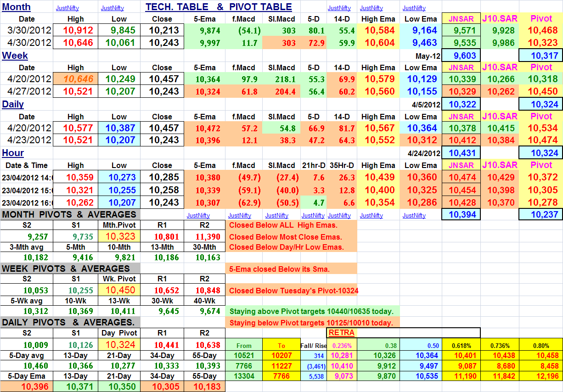Select Low Ema value 9,164
The height and width of the screenshot is (392, 563).
[x=421, y=30]
